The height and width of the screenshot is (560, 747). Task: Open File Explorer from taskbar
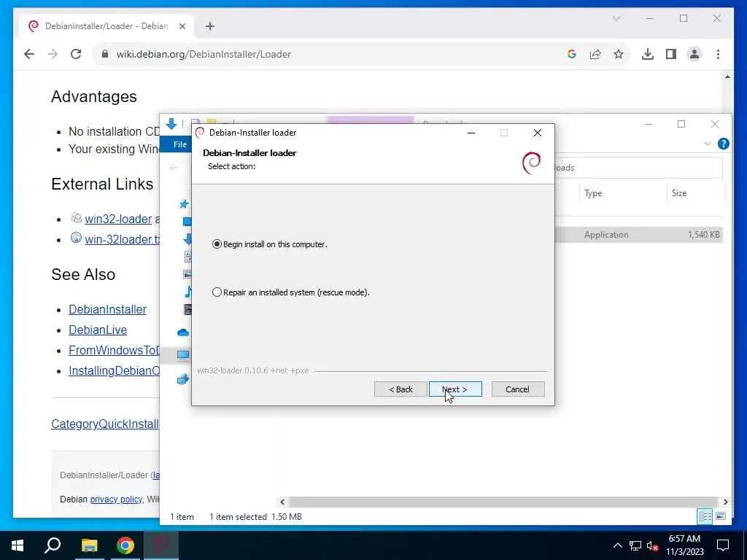[x=89, y=545]
